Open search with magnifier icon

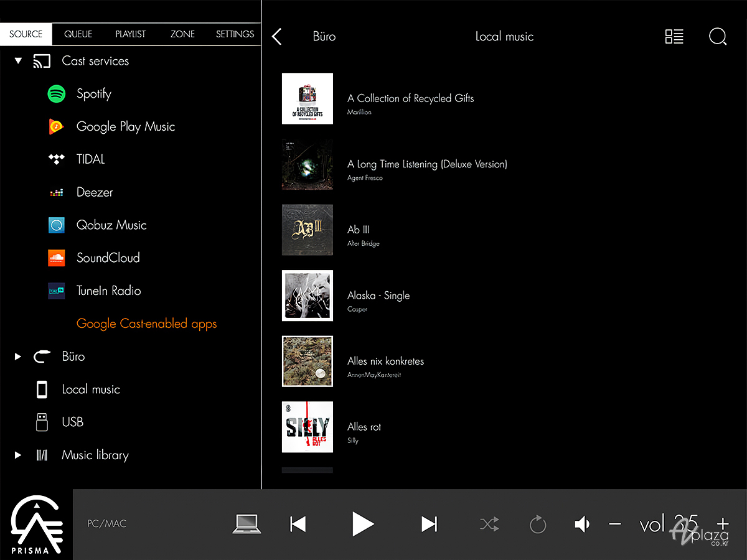tap(718, 37)
